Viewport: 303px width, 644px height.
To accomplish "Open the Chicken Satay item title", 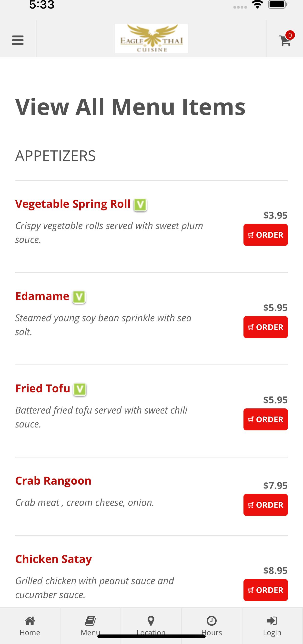I will coord(53,560).
